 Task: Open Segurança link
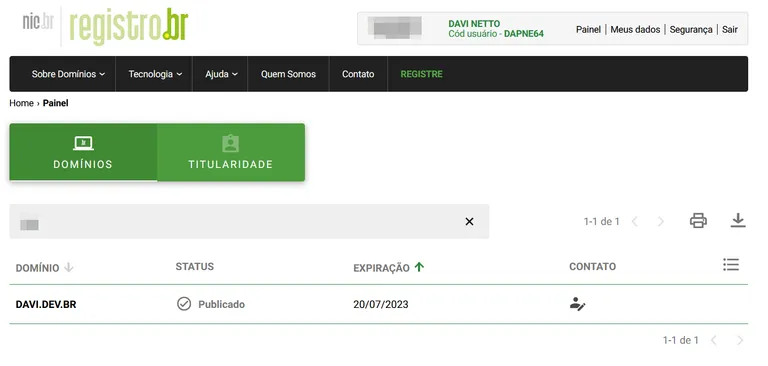691,29
